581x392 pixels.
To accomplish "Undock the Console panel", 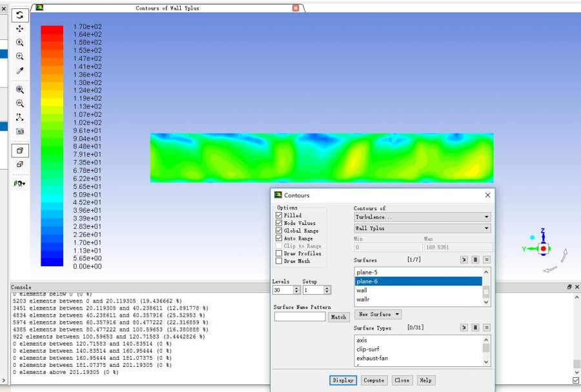I will pyautogui.click(x=569, y=287).
